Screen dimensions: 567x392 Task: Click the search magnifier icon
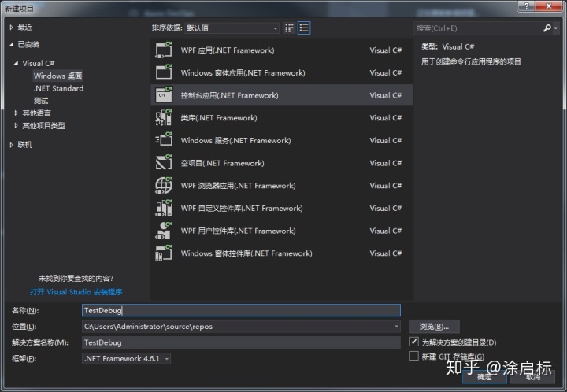point(547,28)
